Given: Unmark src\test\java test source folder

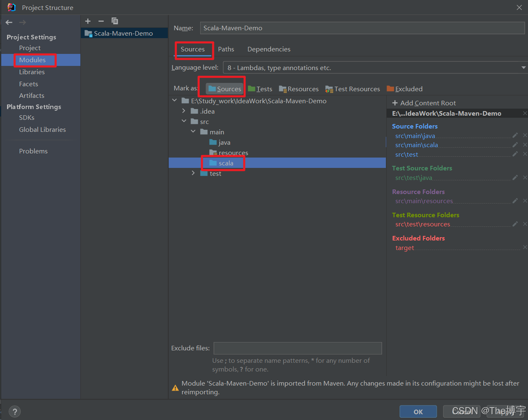Looking at the screenshot, I should pos(525,177).
